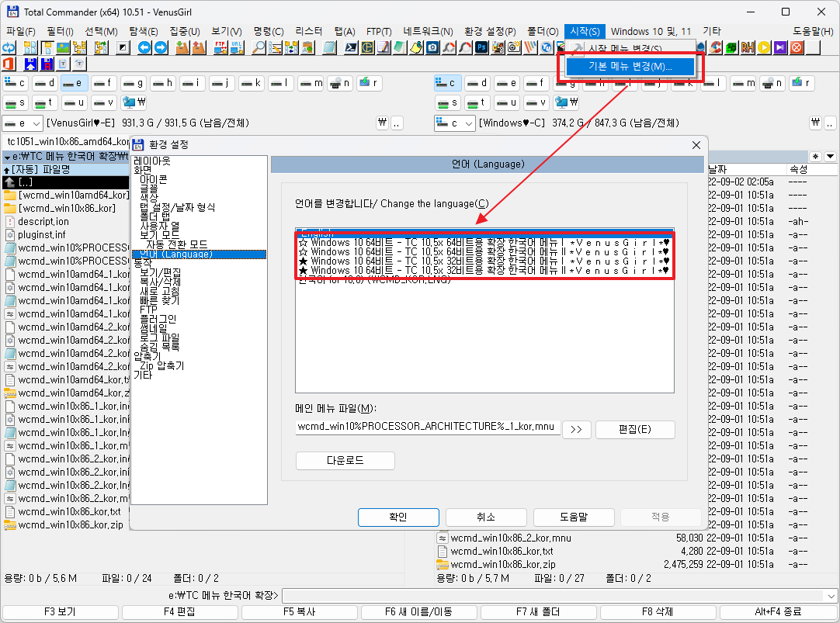The image size is (840, 623).
Task: Select 플러그인 in settings tree
Action: [158, 319]
